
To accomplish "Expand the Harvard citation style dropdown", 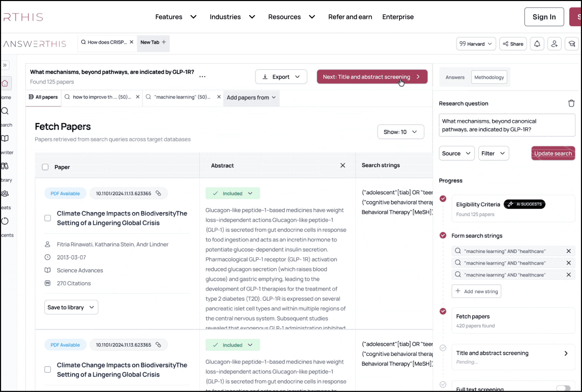I will pyautogui.click(x=476, y=44).
